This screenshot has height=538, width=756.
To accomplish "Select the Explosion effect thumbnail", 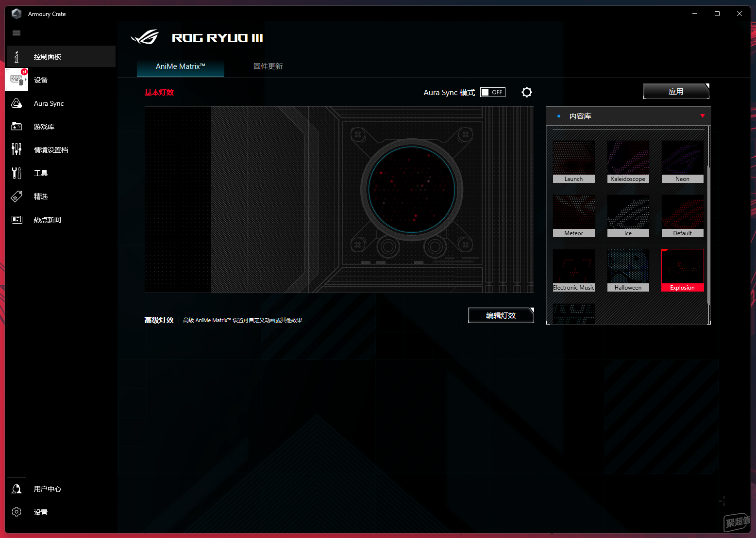I will 683,271.
